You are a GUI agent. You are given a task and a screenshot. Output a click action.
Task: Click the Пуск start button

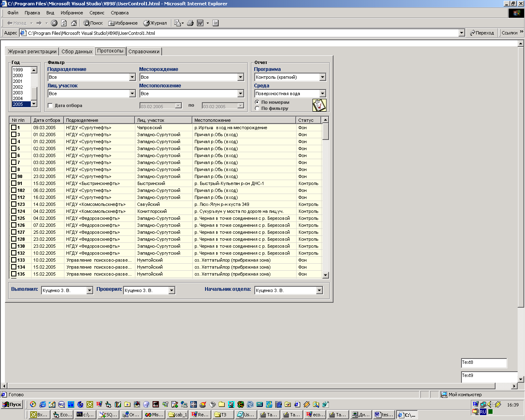[x=12, y=404]
